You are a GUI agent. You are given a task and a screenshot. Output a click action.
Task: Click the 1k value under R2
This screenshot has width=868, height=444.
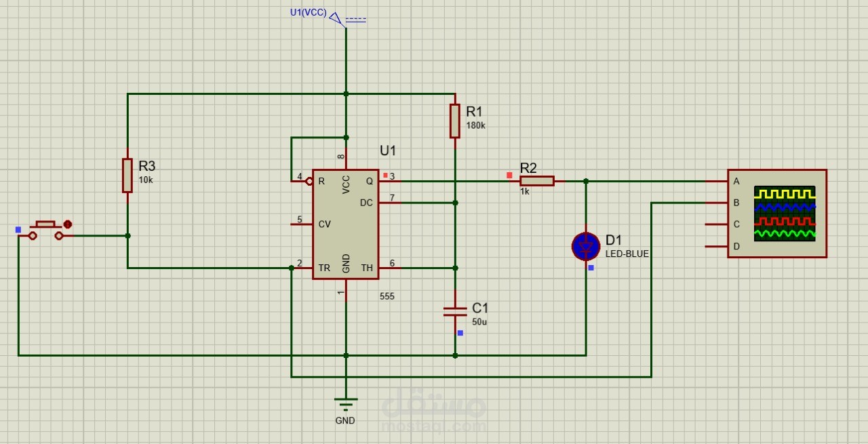coord(524,192)
